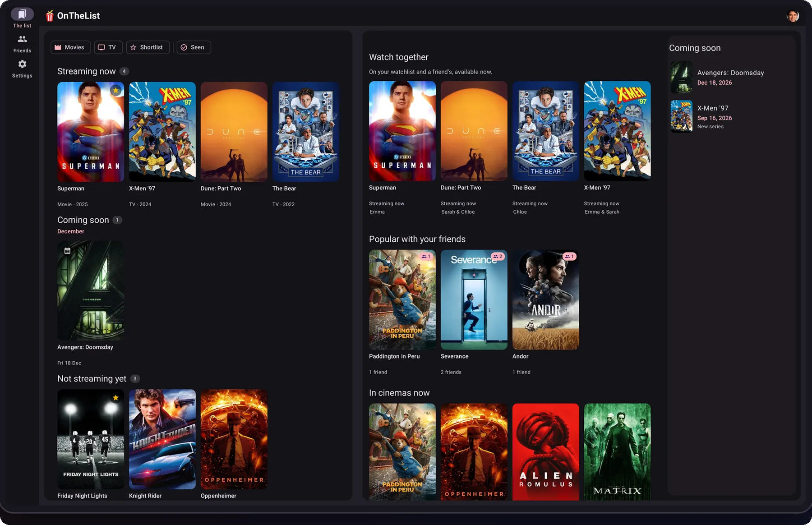Toggle the TV filter chip
Screen dimensions: 812x525
click(108, 47)
